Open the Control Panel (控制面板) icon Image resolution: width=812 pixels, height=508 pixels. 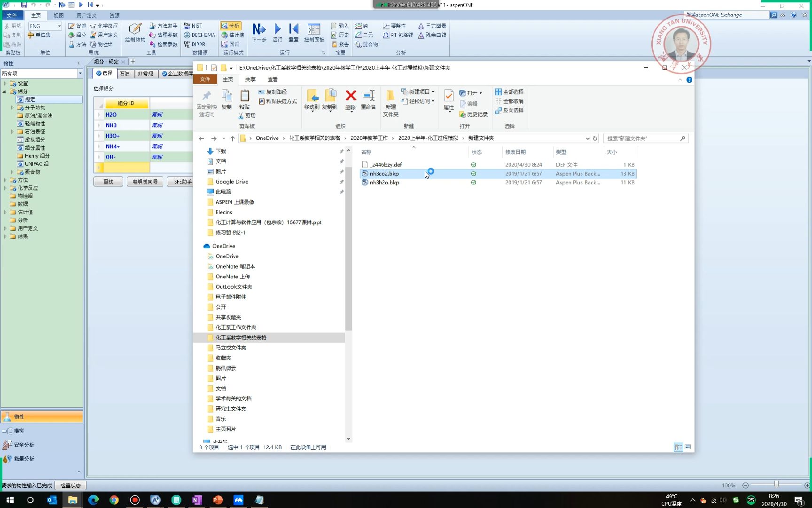click(314, 32)
